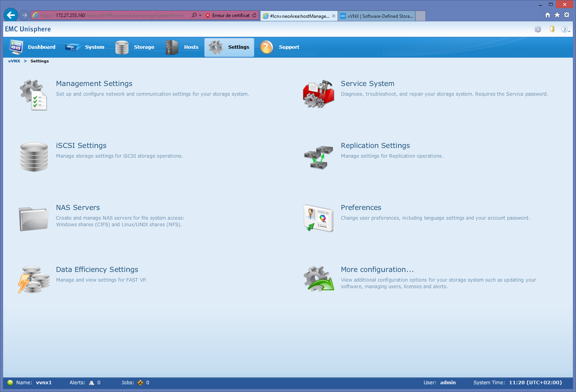Go to the Hosts tab
The image size is (576, 392).
183,47
